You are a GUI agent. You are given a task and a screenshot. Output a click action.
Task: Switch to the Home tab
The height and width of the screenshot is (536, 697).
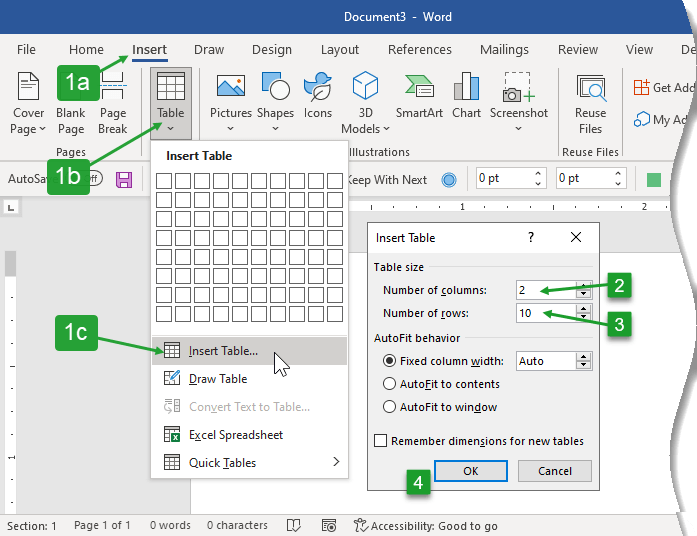(x=86, y=49)
